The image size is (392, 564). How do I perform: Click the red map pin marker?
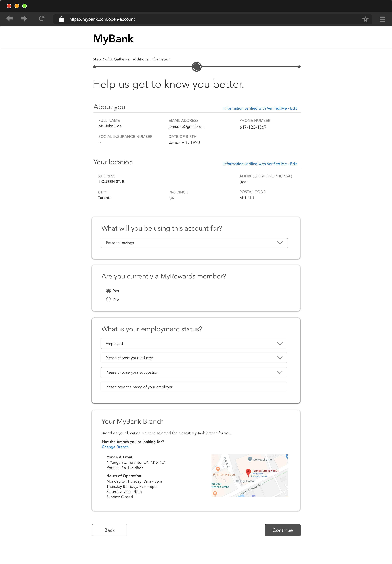(248, 472)
